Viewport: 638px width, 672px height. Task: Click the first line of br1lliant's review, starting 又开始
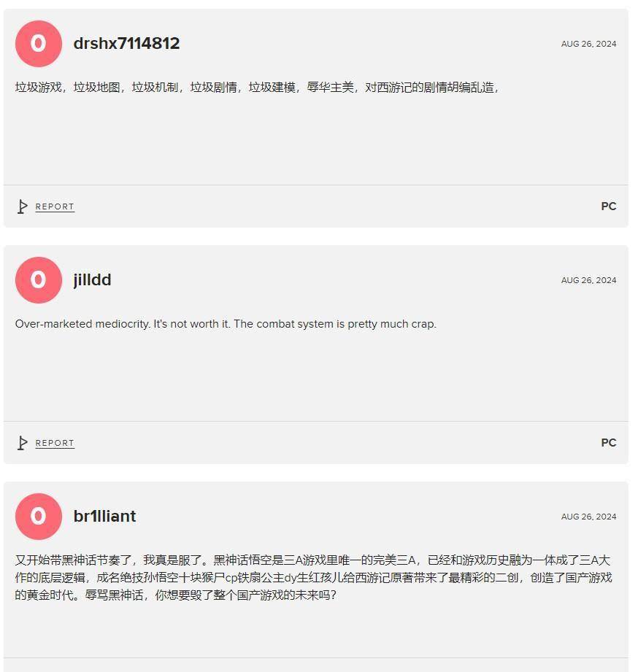312,560
